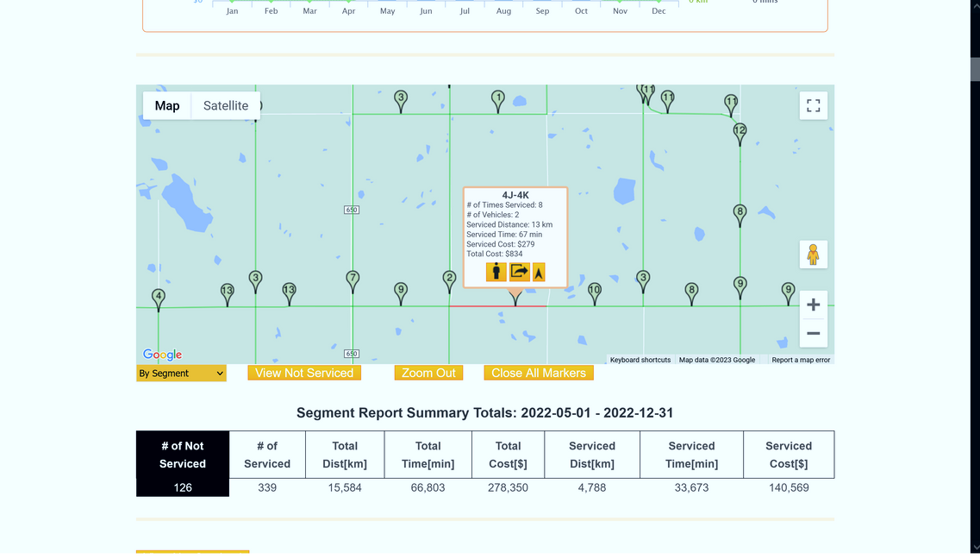
Task: Click map marker numbered 7
Action: click(353, 281)
